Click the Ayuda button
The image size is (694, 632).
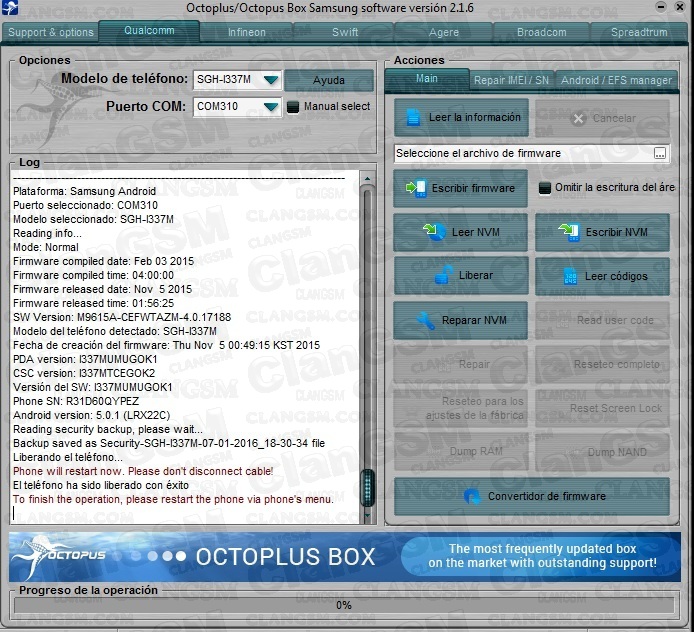(328, 80)
